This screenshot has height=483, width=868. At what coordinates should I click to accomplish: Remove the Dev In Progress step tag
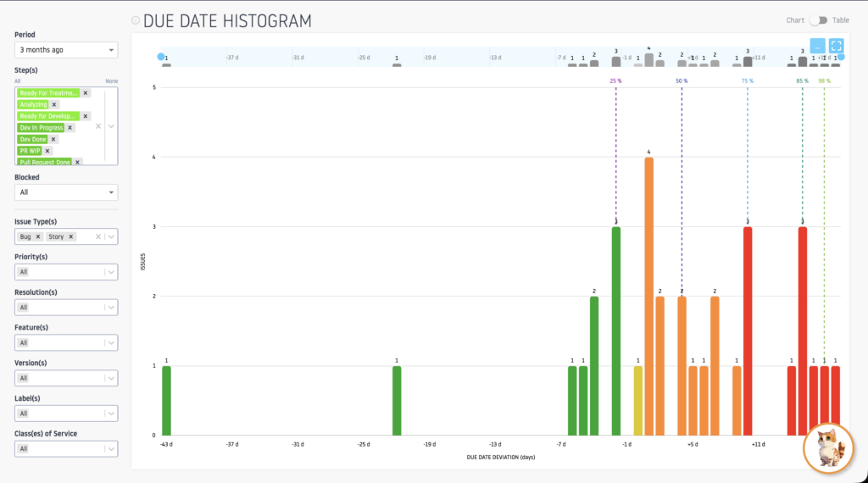click(x=70, y=127)
